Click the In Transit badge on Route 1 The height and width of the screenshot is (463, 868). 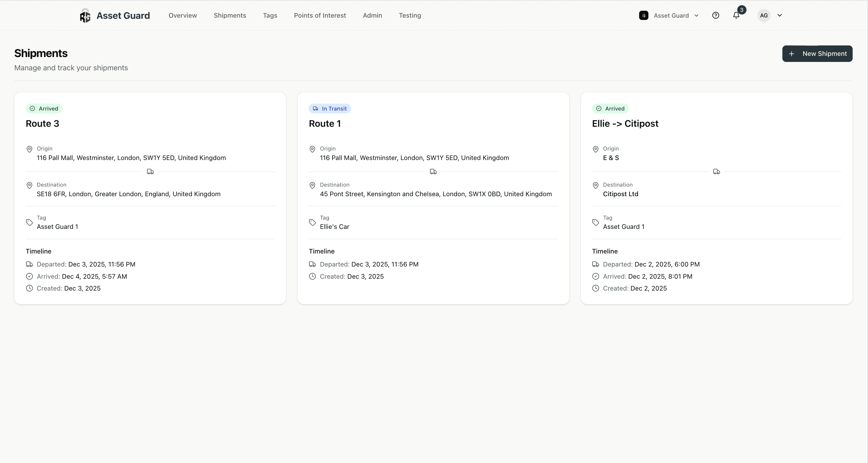tap(330, 109)
